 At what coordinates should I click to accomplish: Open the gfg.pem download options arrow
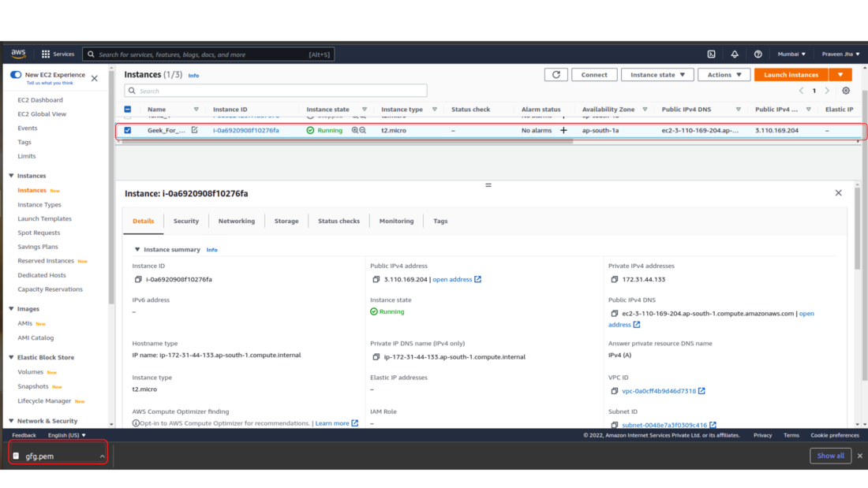click(102, 456)
